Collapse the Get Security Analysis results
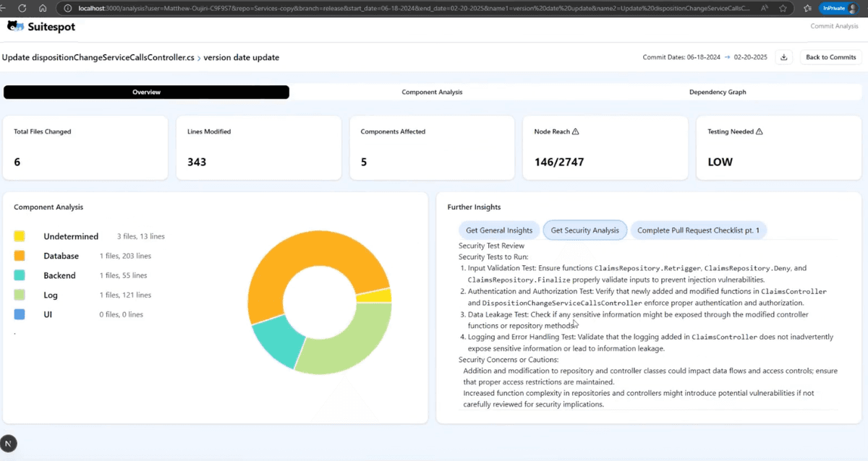 584,230
